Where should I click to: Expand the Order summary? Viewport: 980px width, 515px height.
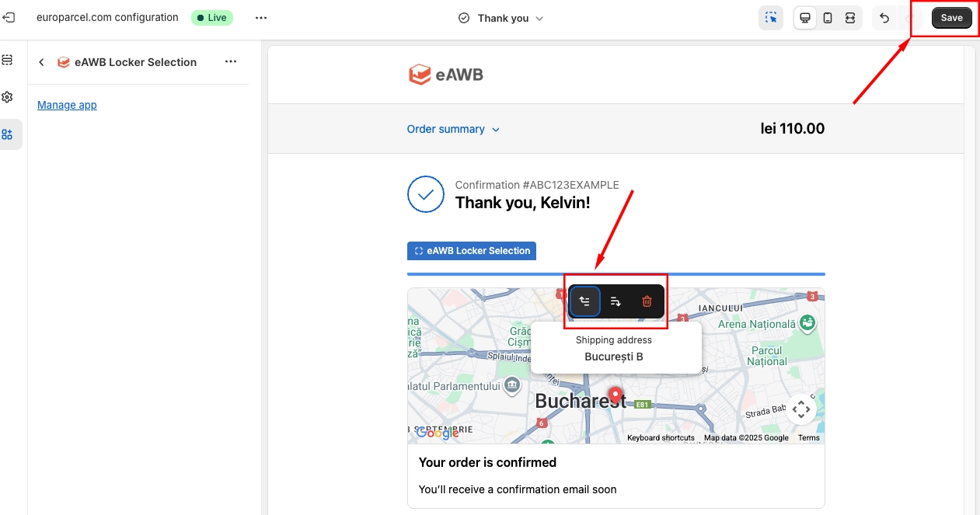click(454, 129)
